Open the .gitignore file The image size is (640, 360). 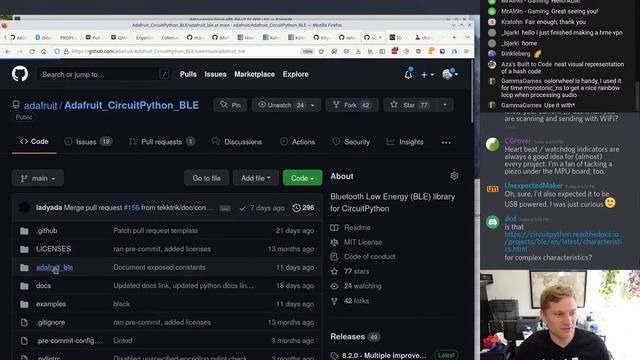click(50, 322)
